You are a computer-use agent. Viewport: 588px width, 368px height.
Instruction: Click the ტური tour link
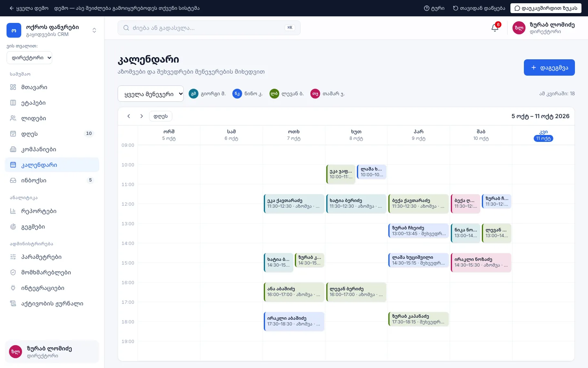pyautogui.click(x=434, y=8)
